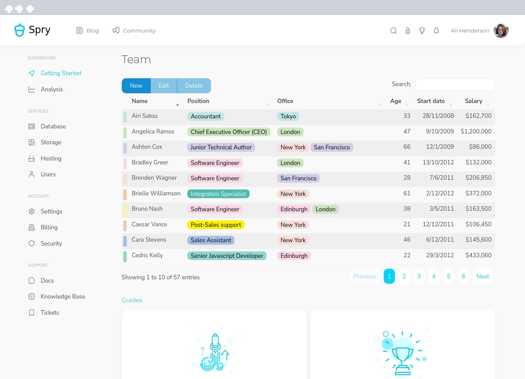This screenshot has height=379, width=525.
Task: Click the Docs file icon
Action: pyautogui.click(x=31, y=281)
